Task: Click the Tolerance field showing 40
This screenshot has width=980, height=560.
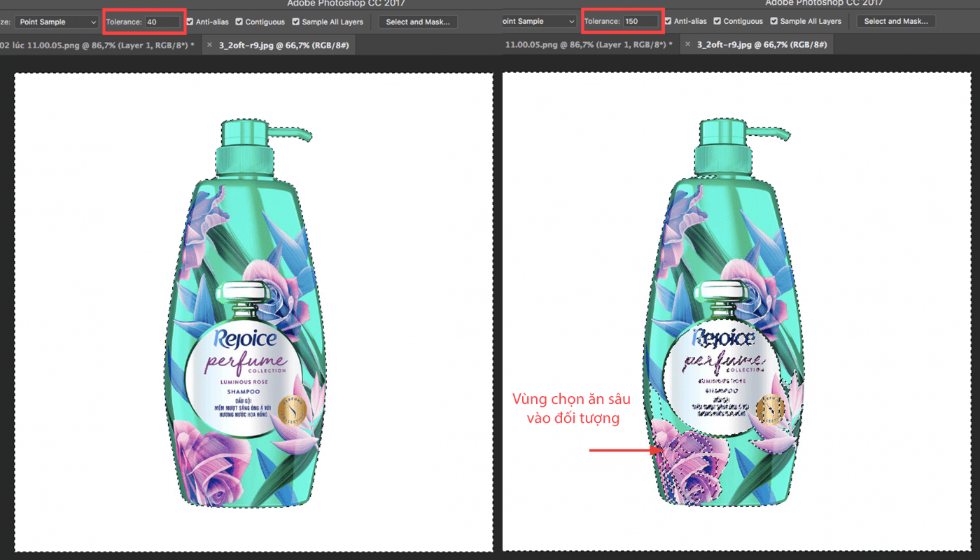Action: pos(162,22)
